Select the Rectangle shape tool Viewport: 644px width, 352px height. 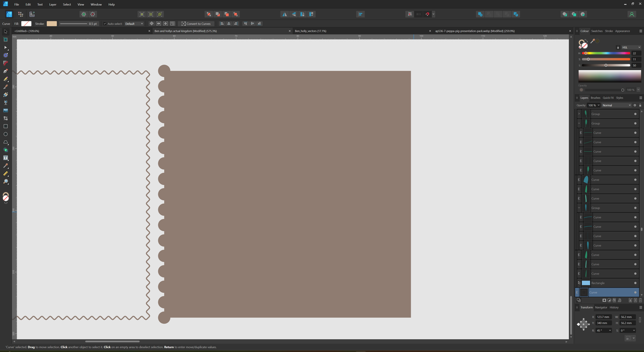click(6, 126)
